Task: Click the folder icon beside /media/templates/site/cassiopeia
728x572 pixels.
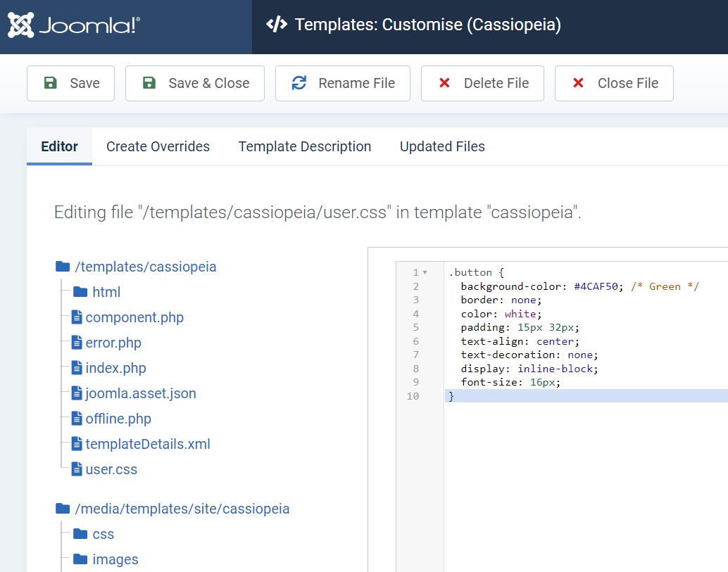Action: 63,509
